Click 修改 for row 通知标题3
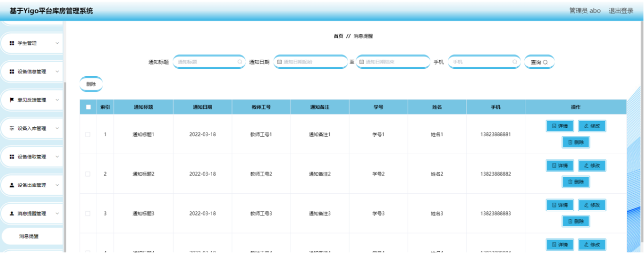The height and width of the screenshot is (254, 644). (x=592, y=205)
